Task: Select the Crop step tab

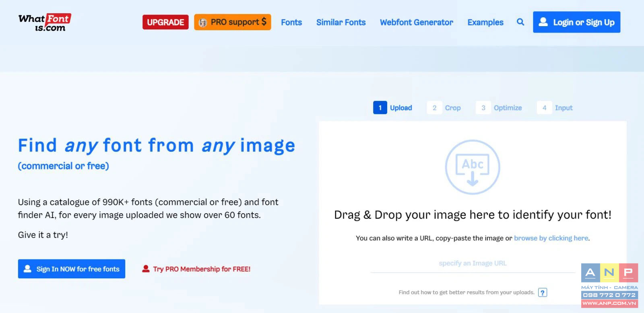Action: click(444, 108)
